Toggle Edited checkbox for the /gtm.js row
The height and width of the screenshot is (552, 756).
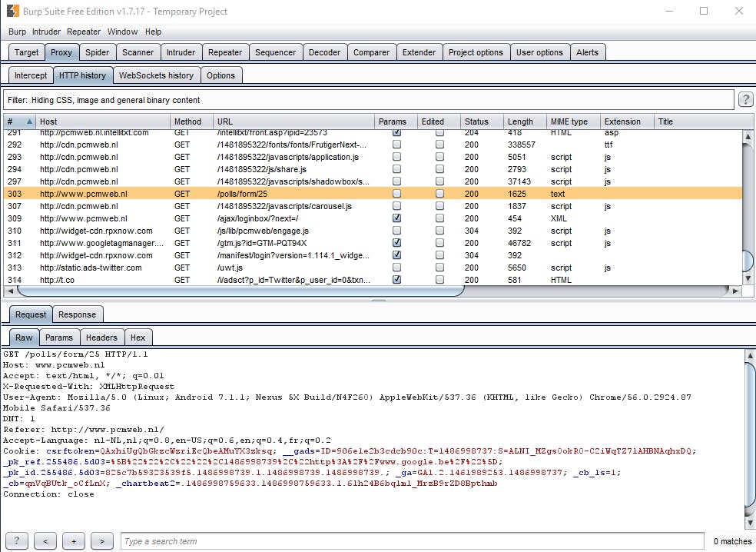pyautogui.click(x=439, y=243)
